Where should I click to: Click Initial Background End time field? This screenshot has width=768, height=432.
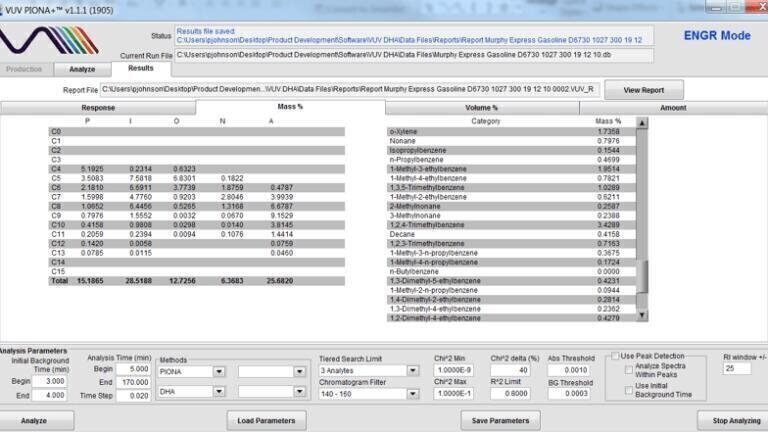coord(49,395)
